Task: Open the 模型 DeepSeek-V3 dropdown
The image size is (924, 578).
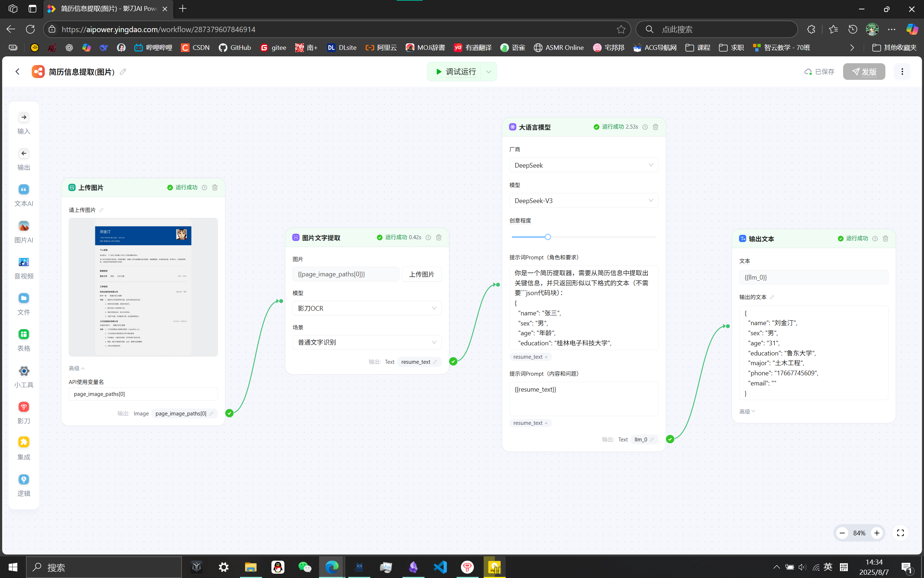Action: point(583,201)
